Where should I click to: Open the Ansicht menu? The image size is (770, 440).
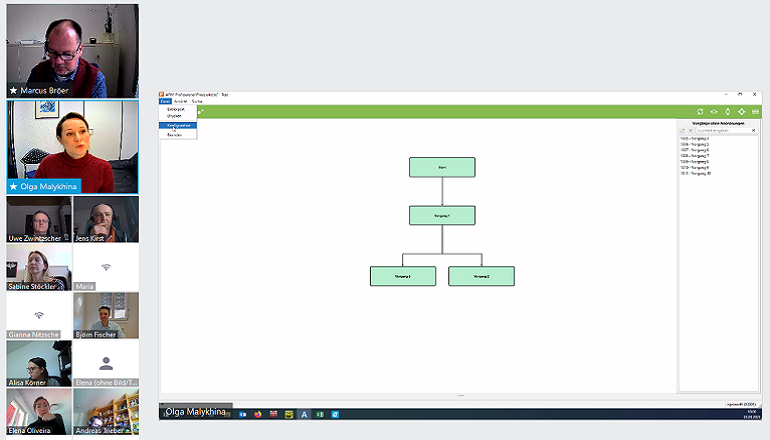(x=180, y=101)
